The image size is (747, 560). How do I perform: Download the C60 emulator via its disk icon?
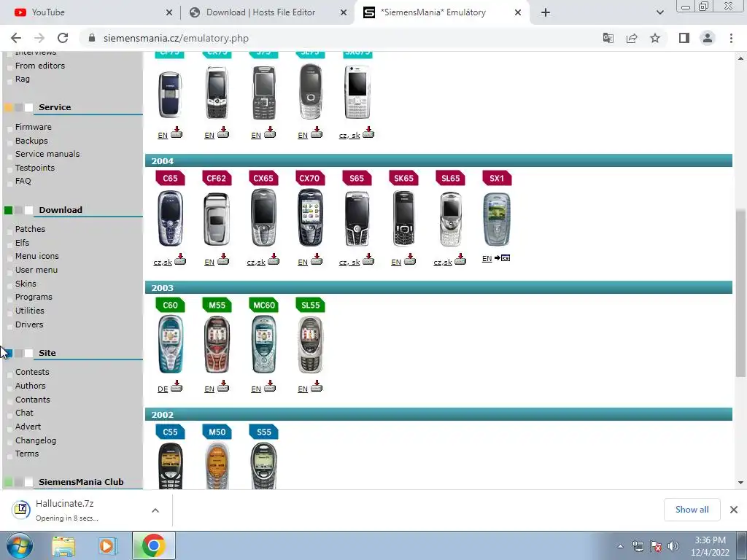[x=177, y=386]
